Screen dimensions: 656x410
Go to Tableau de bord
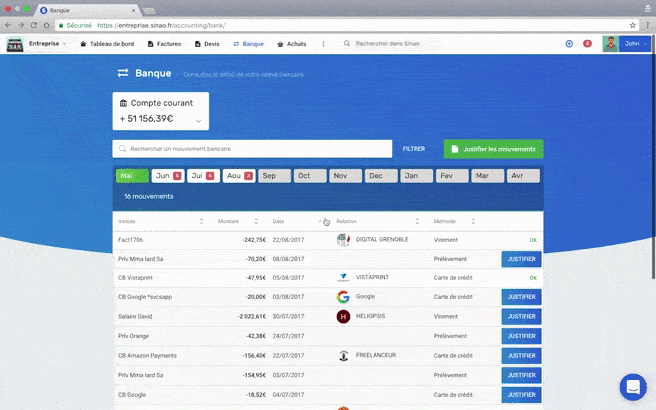(107, 44)
